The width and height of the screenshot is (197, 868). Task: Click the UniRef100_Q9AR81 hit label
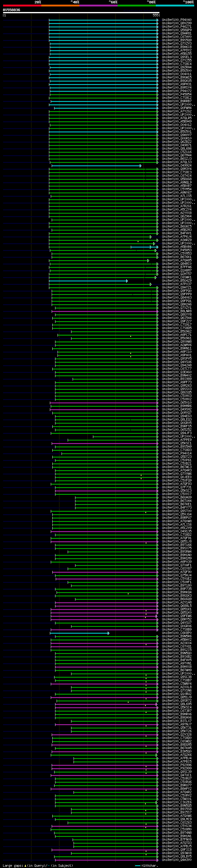coord(177,33)
